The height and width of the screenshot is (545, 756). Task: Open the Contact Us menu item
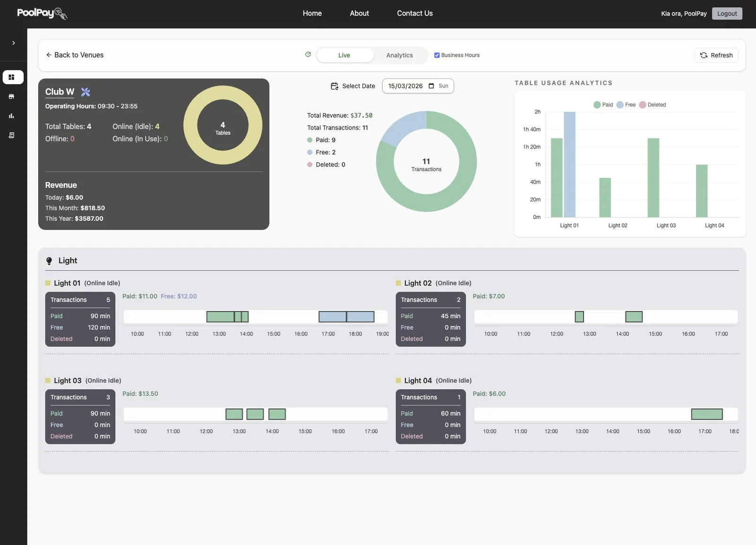pos(415,13)
